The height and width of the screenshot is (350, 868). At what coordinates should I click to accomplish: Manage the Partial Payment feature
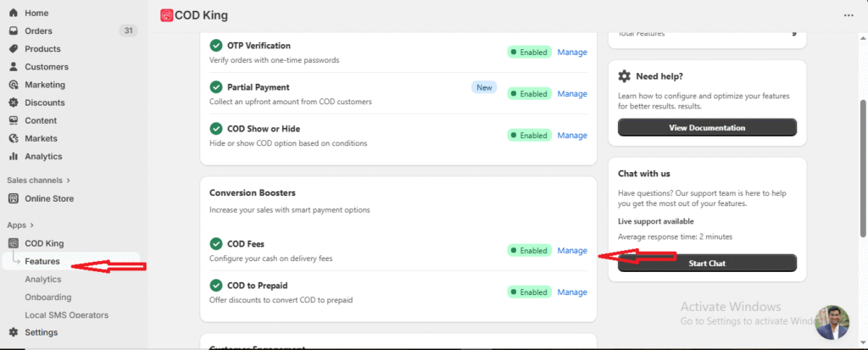(x=572, y=94)
